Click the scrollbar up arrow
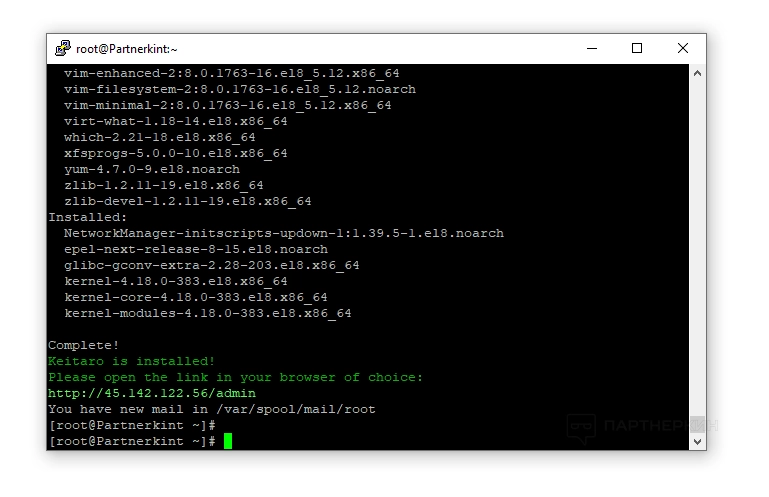769x497 pixels. 697,74
